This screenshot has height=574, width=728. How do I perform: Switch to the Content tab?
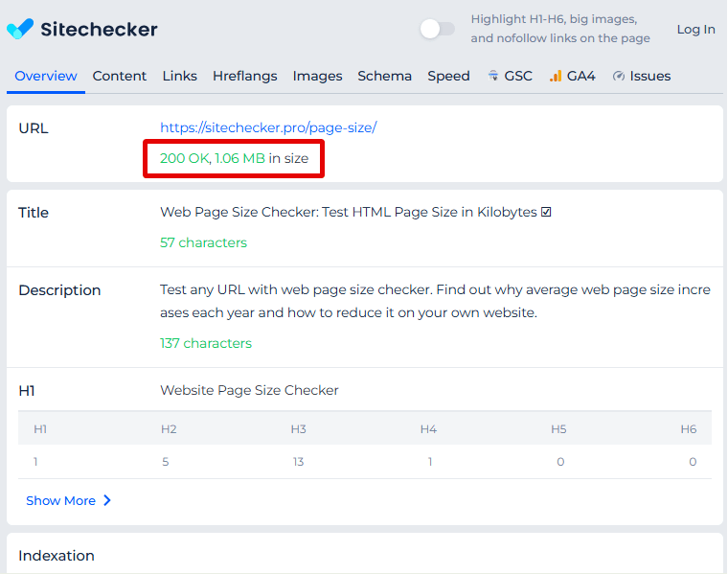tap(120, 76)
